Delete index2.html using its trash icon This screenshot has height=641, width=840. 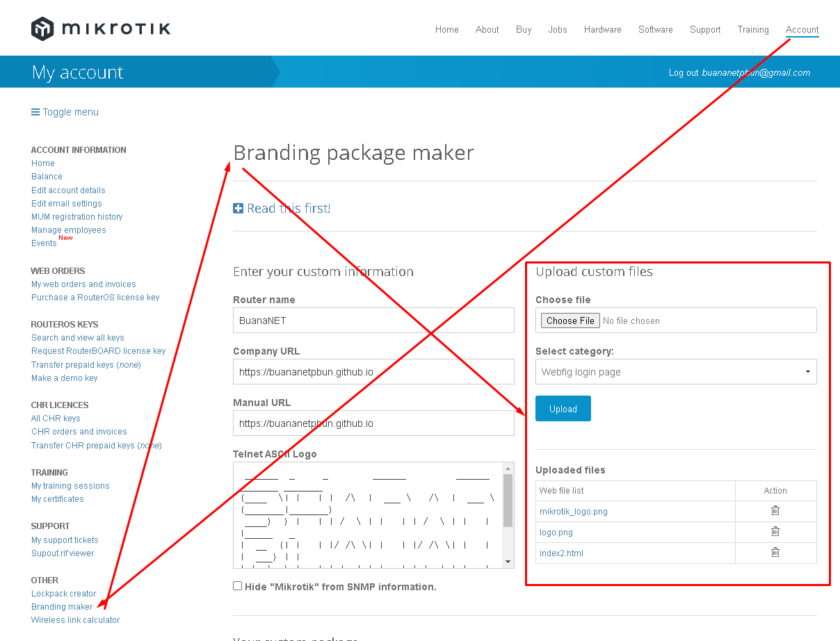(x=775, y=552)
